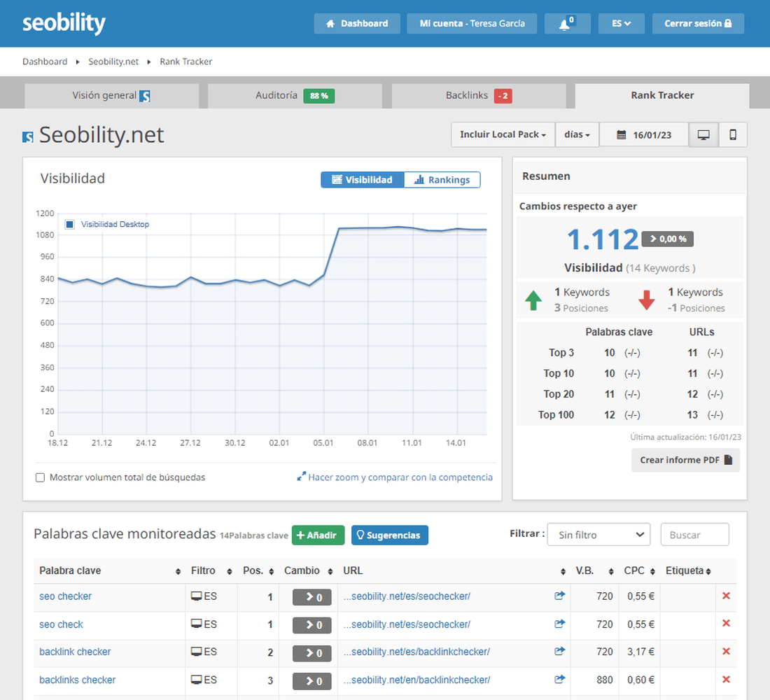The height and width of the screenshot is (700, 770).
Task: Toggle Visibilidad Desktop legend marker
Action: pos(70,225)
